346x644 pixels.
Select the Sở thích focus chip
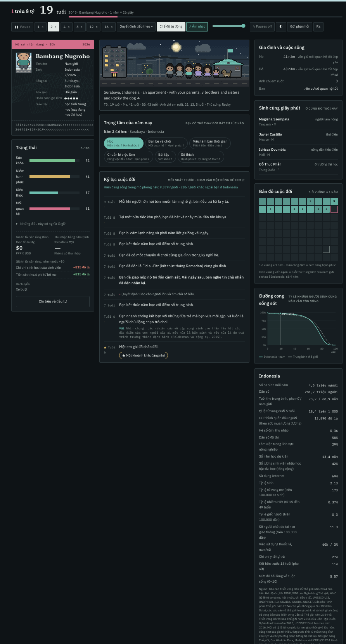[x=201, y=157]
